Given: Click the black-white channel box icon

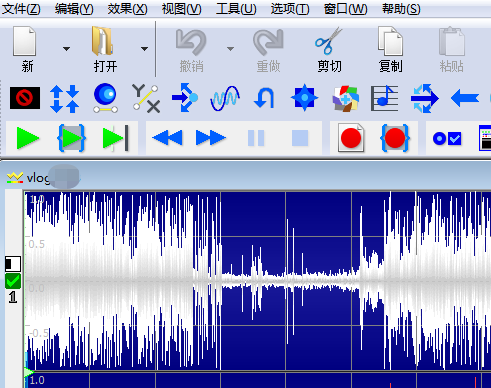Looking at the screenshot, I should point(13,264).
